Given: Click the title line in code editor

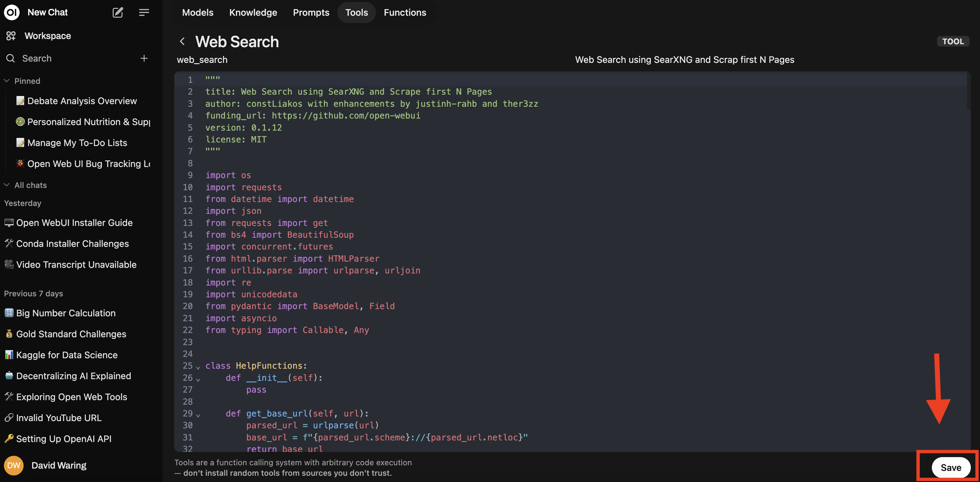Looking at the screenshot, I should coord(349,92).
